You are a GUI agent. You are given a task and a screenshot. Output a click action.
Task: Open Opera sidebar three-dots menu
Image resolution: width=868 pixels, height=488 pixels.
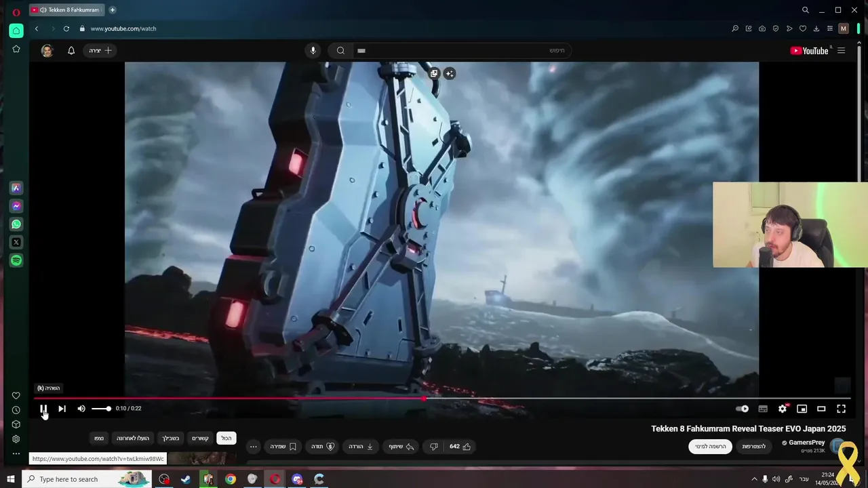click(16, 453)
